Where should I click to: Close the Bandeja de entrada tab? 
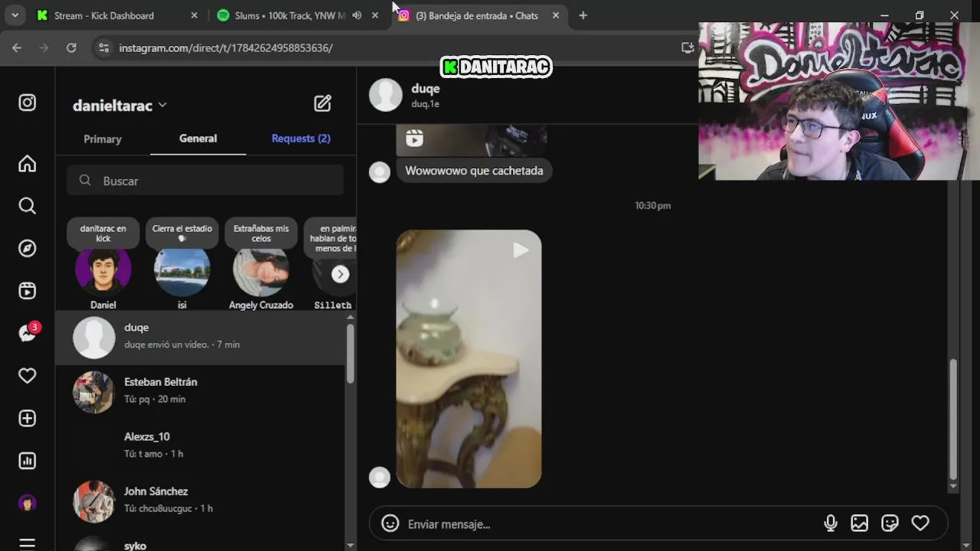(x=556, y=15)
